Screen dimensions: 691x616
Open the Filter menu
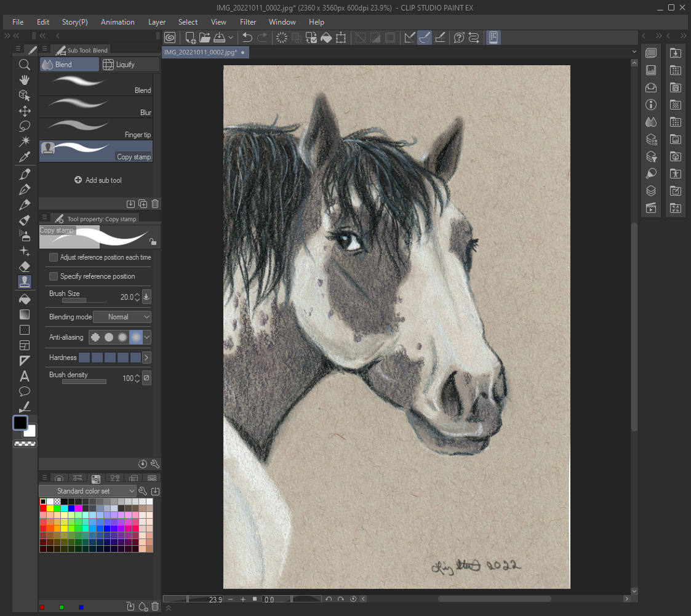pyautogui.click(x=248, y=22)
